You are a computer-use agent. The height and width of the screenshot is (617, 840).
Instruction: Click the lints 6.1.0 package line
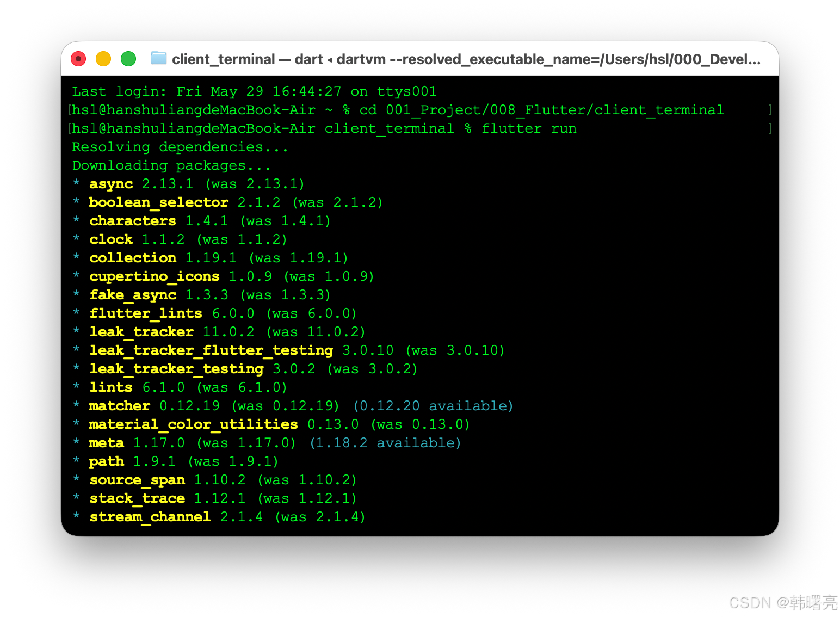coord(180,387)
